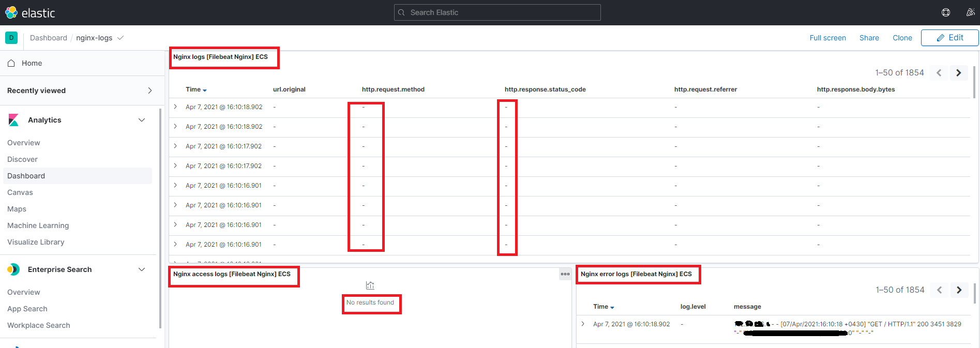This screenshot has width=980, height=348.
Task: Click the http.response.status_code column header
Action: coord(545,89)
